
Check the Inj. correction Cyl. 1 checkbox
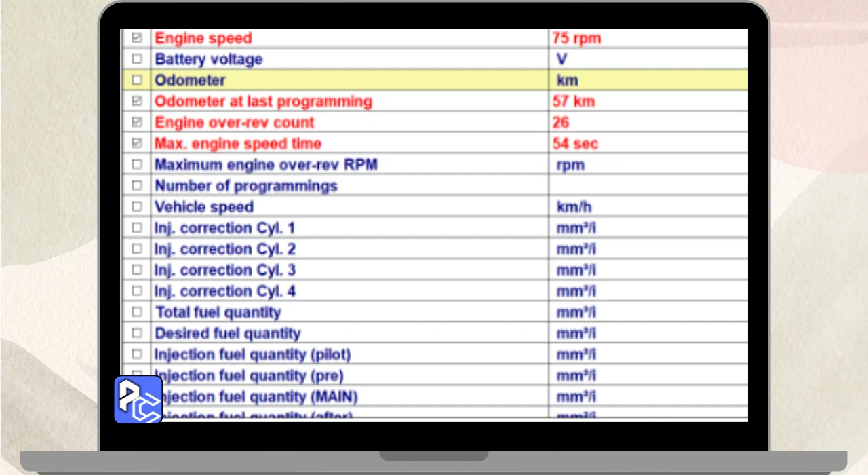tap(137, 227)
